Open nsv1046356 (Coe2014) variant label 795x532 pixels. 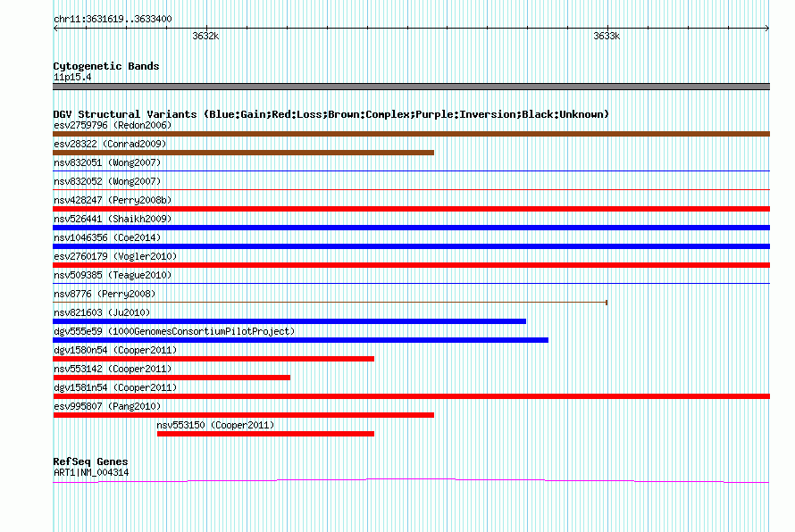[x=107, y=237]
